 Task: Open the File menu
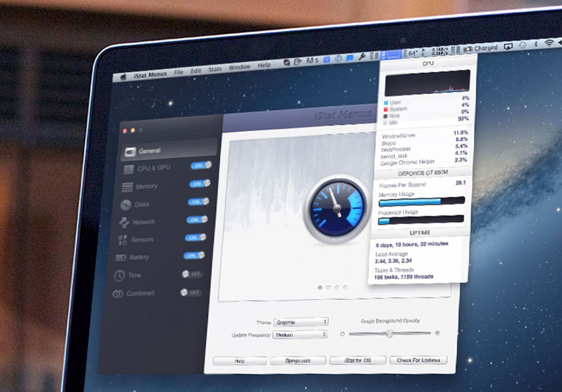point(178,73)
